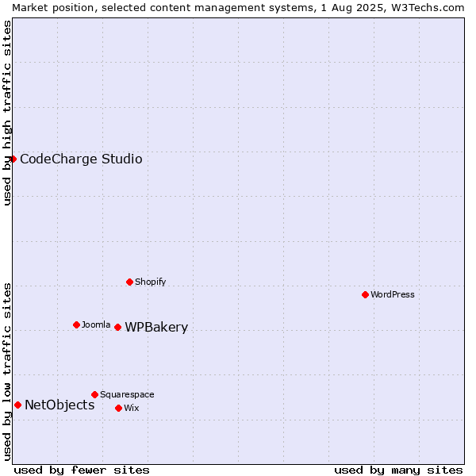
Task: Click the chart title mentioning W3Techs.com
Action: [238, 8]
